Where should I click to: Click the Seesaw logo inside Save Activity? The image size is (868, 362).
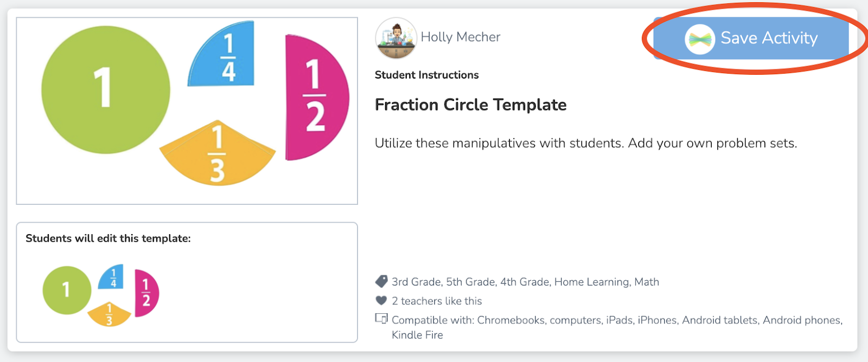(x=699, y=39)
